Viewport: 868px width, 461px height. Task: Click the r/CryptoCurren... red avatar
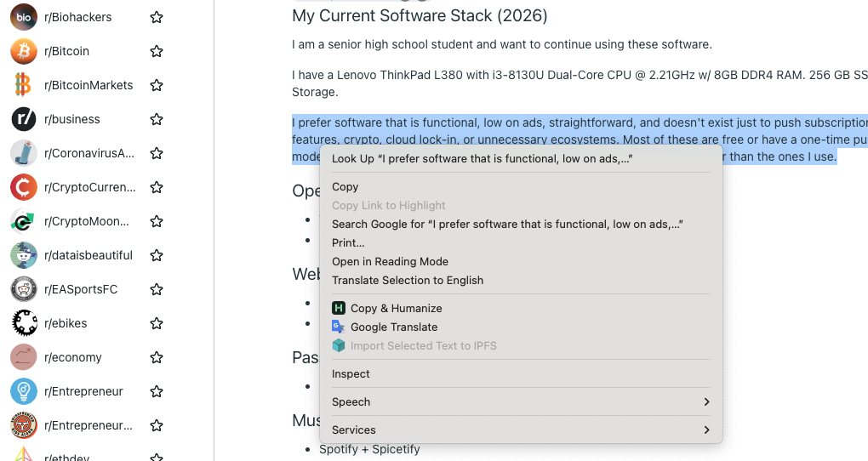pos(24,187)
